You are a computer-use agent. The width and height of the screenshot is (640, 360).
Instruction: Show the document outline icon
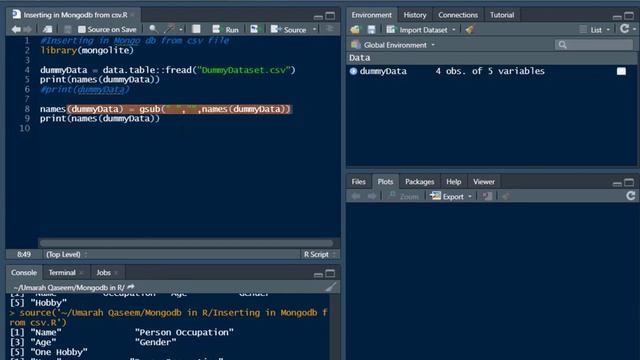tap(329, 29)
